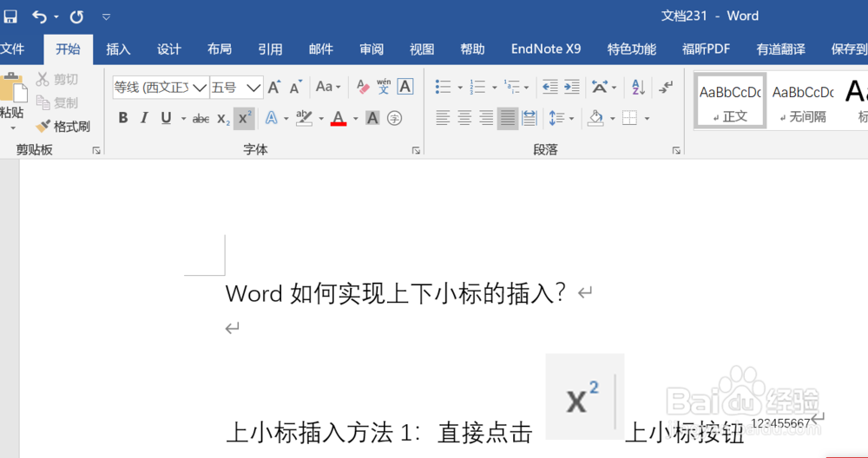This screenshot has width=868, height=458.
Task: Switch to the 引用 ribbon tab
Action: [x=270, y=49]
